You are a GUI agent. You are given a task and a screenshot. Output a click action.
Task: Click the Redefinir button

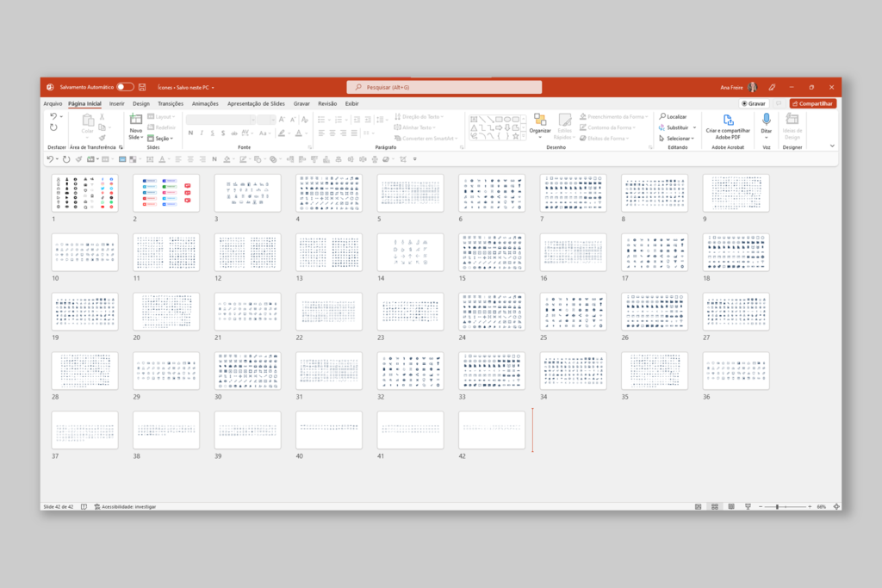click(x=161, y=127)
